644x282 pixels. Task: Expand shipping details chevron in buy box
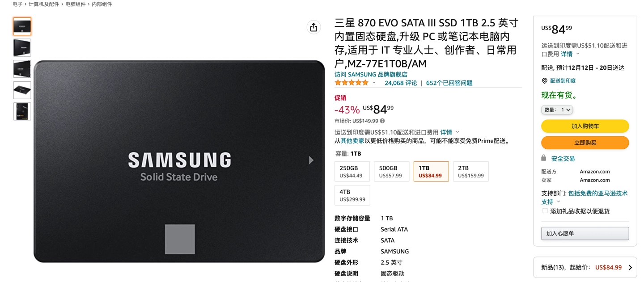click(x=578, y=54)
